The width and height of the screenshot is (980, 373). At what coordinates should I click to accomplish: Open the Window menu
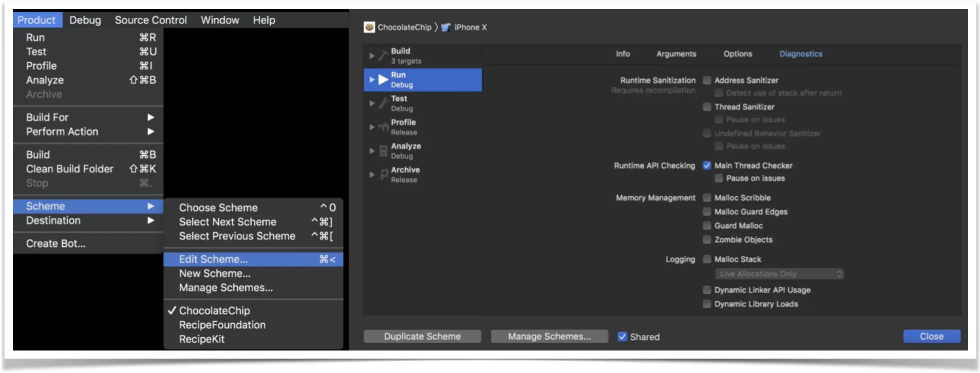pyautogui.click(x=220, y=20)
